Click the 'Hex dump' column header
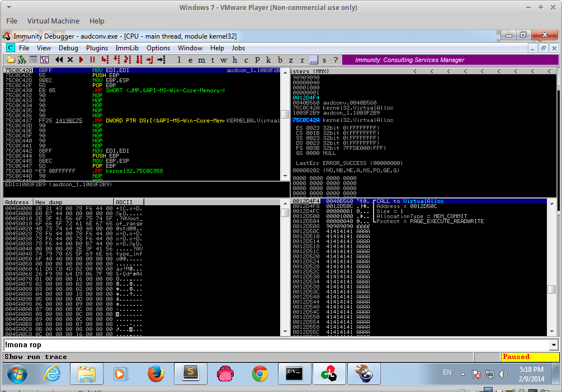The width and height of the screenshot is (562, 392). coord(73,202)
